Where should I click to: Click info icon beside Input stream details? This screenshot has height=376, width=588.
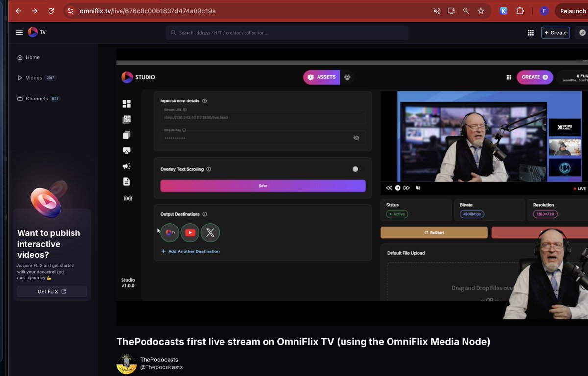(x=204, y=101)
